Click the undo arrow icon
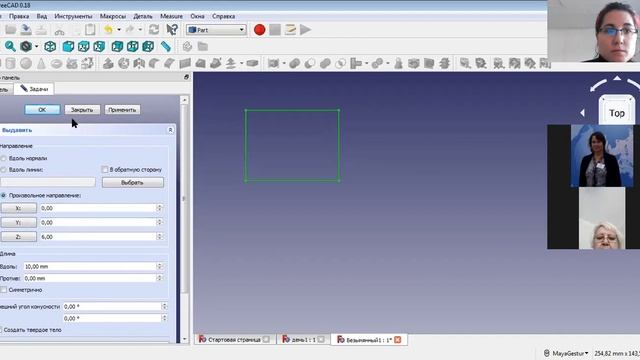Viewport: 640px width, 360px height. 109,29
